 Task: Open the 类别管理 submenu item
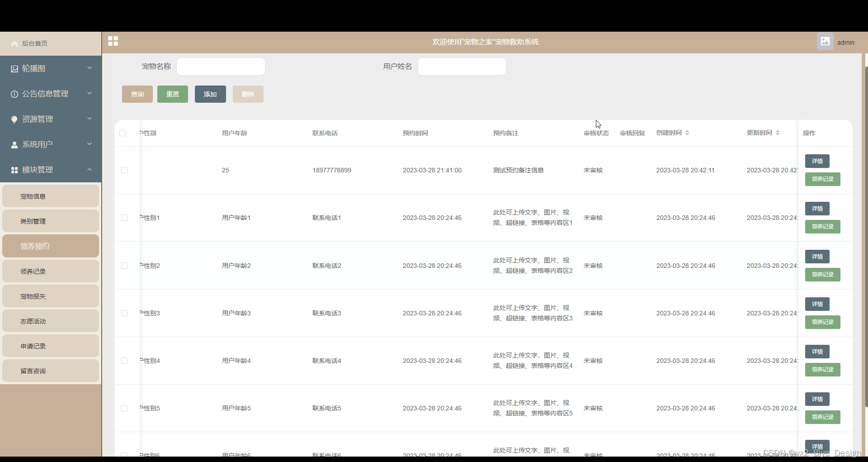click(x=51, y=221)
